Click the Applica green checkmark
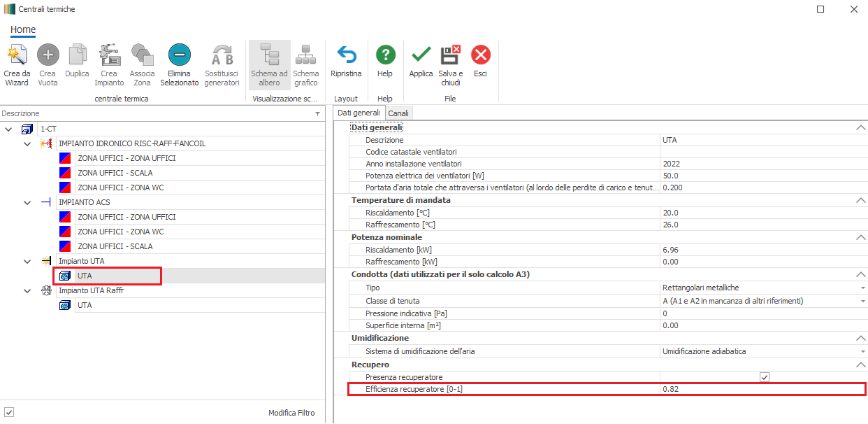This screenshot has width=868, height=424. 421,56
